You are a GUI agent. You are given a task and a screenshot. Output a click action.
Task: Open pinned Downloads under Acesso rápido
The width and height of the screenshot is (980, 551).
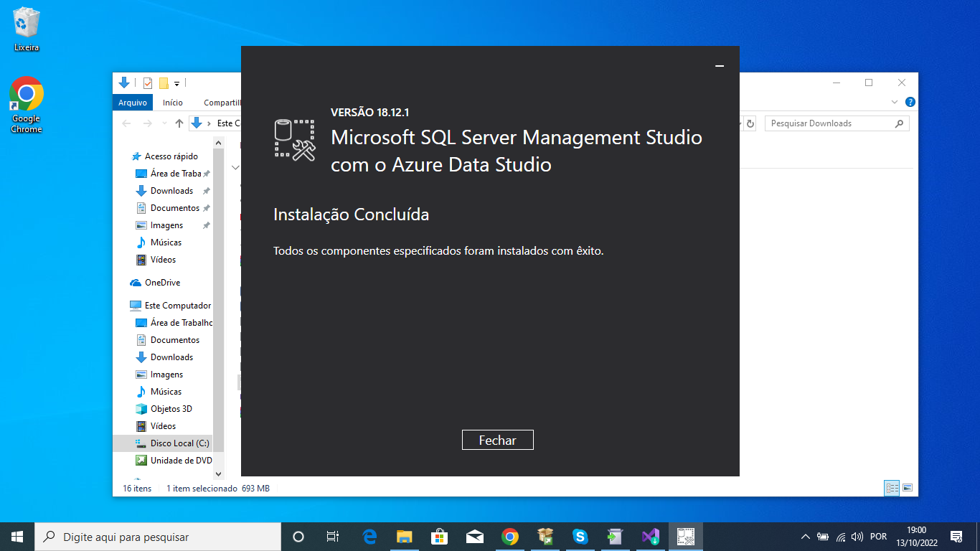[x=172, y=191]
